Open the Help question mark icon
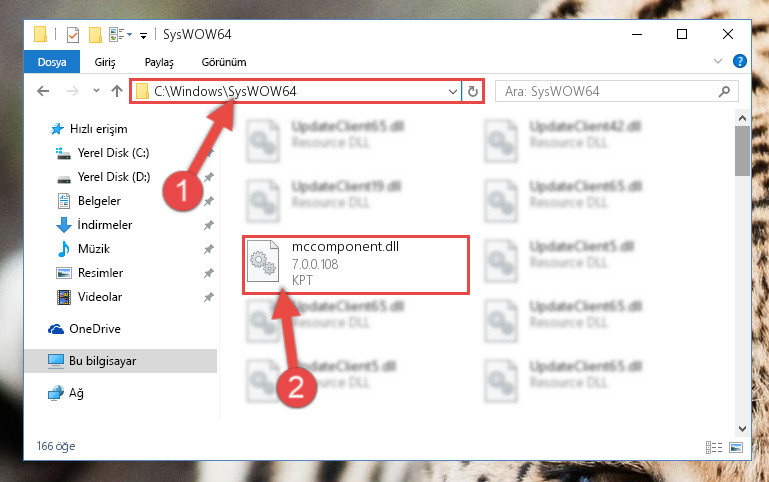Screen dimensions: 769x482 click(740, 61)
